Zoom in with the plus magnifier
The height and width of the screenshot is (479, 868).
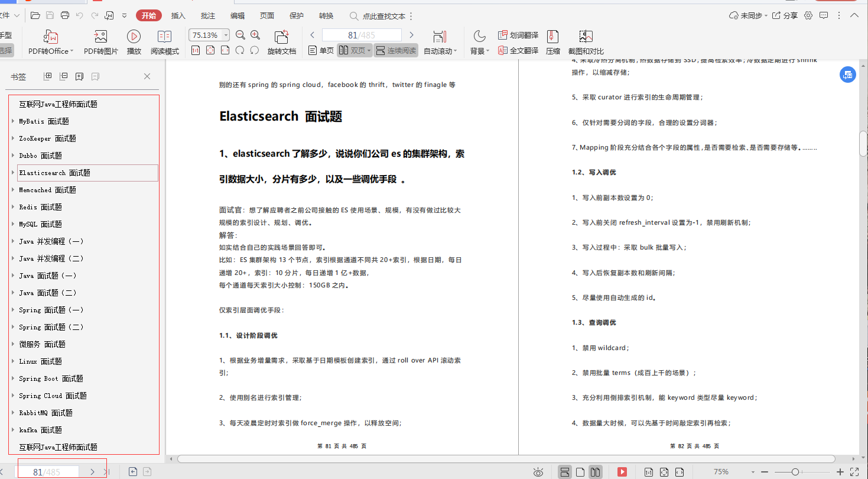pos(255,35)
